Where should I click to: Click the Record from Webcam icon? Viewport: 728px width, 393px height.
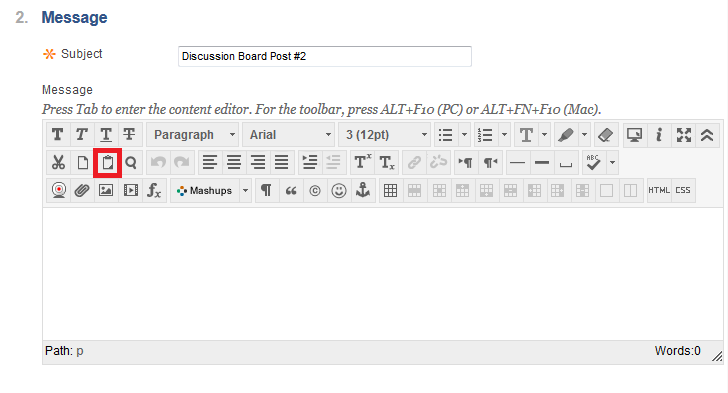click(58, 190)
